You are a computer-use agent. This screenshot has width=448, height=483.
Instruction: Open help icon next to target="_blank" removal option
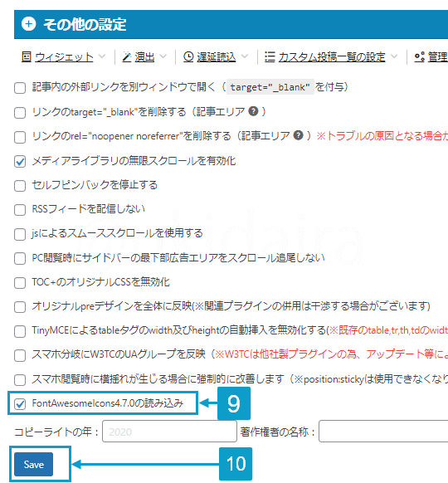(253, 111)
